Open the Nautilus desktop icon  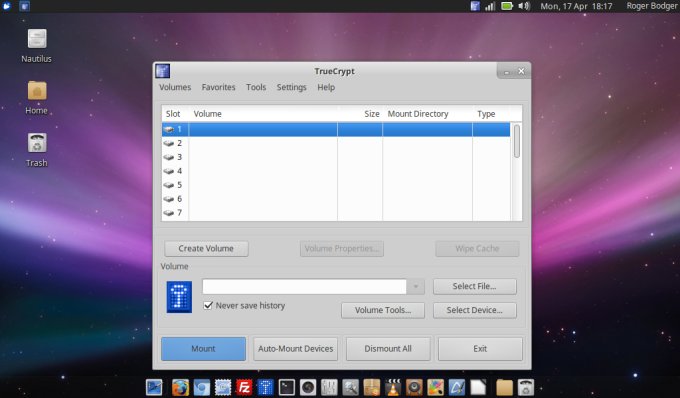(x=37, y=39)
